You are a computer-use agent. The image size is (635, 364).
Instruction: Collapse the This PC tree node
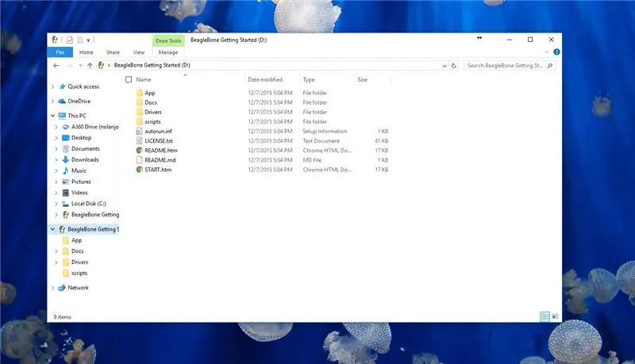point(52,116)
